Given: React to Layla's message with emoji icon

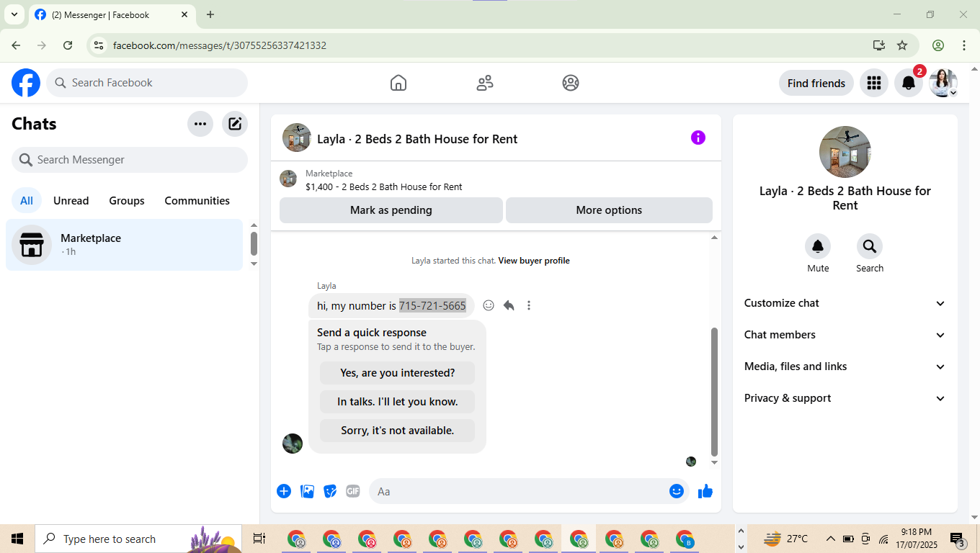Looking at the screenshot, I should 489,305.
